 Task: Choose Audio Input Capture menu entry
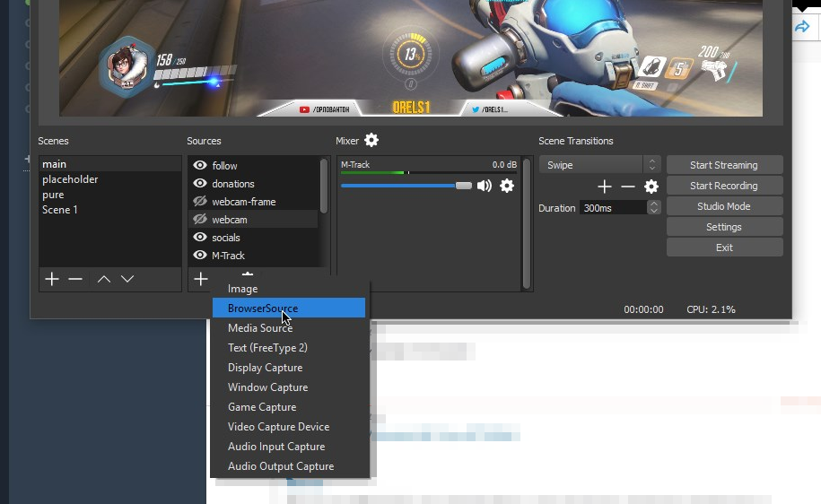(289, 447)
